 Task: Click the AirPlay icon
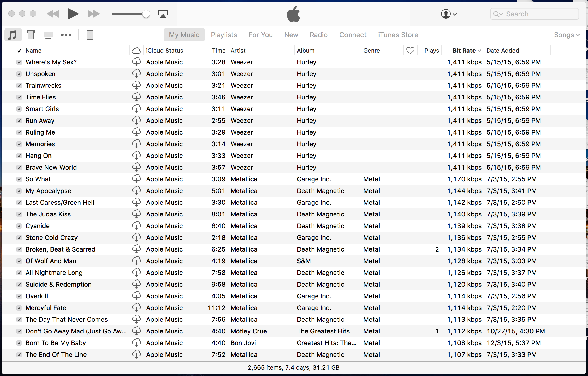pos(163,14)
